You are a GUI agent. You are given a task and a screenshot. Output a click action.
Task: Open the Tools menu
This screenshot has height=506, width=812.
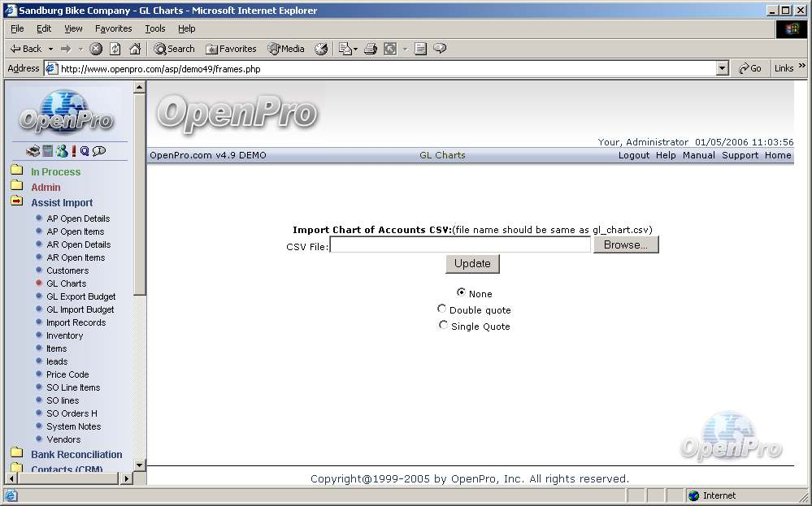pyautogui.click(x=154, y=28)
